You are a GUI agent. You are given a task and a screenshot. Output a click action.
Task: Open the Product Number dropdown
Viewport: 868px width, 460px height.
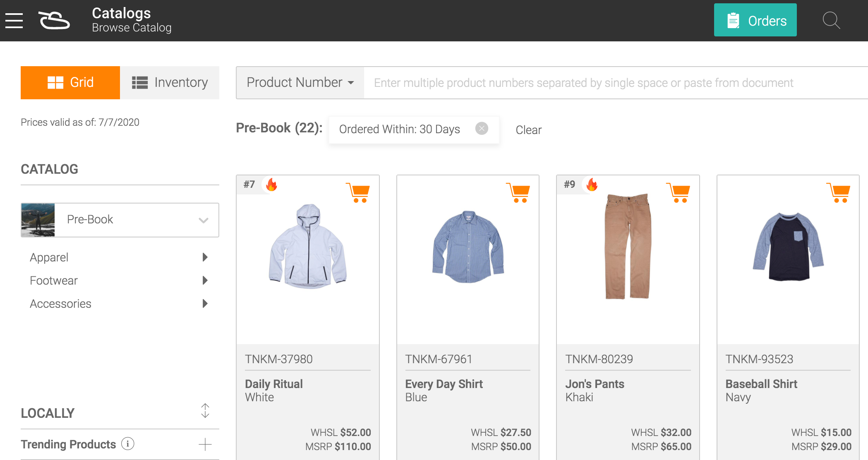pyautogui.click(x=300, y=82)
